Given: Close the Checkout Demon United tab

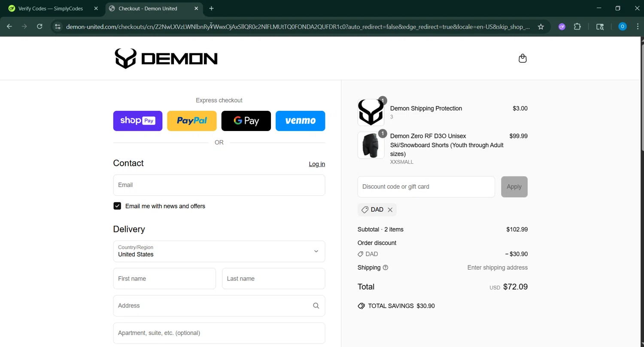Looking at the screenshot, I should tap(196, 9).
